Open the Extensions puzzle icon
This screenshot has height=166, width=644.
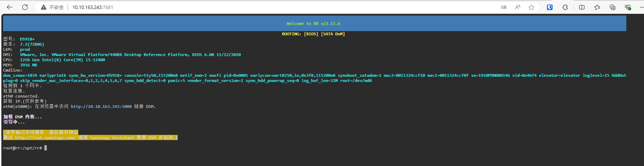pos(565,7)
